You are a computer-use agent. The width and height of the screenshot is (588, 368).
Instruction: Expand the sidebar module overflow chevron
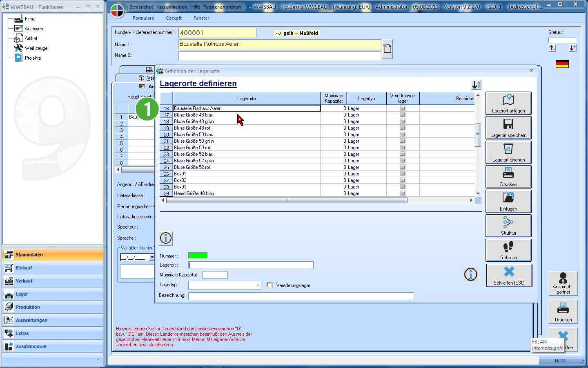click(x=98, y=359)
